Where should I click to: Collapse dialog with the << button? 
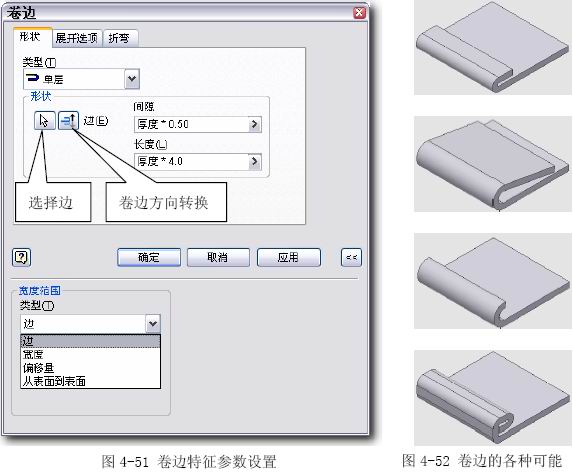[x=351, y=258]
